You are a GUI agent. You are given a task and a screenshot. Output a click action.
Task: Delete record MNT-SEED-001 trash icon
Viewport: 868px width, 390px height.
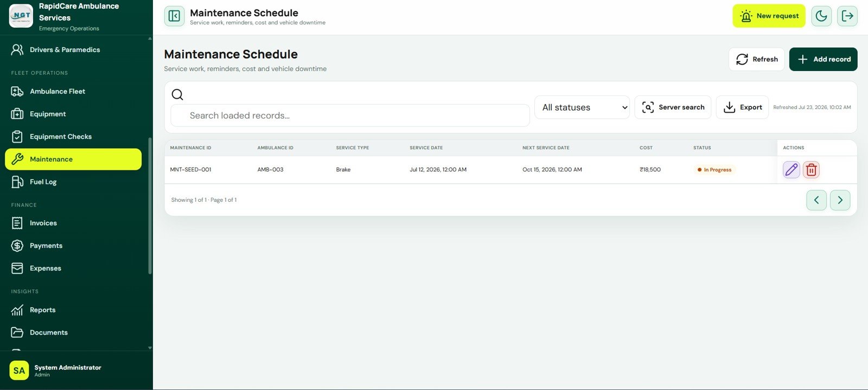[x=811, y=170]
